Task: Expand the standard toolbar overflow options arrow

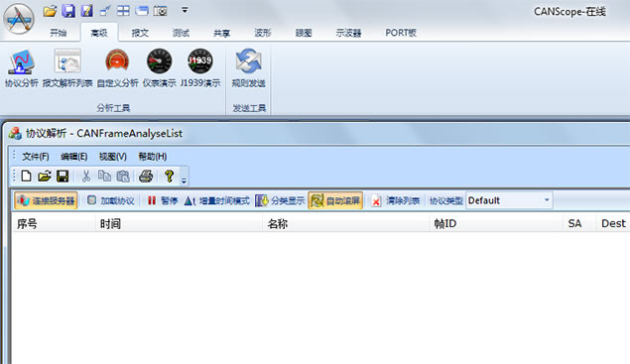Action: (x=184, y=182)
